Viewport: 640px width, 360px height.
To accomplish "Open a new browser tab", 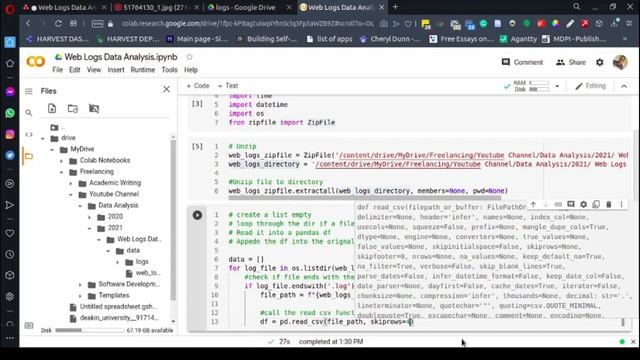I will [x=395, y=7].
